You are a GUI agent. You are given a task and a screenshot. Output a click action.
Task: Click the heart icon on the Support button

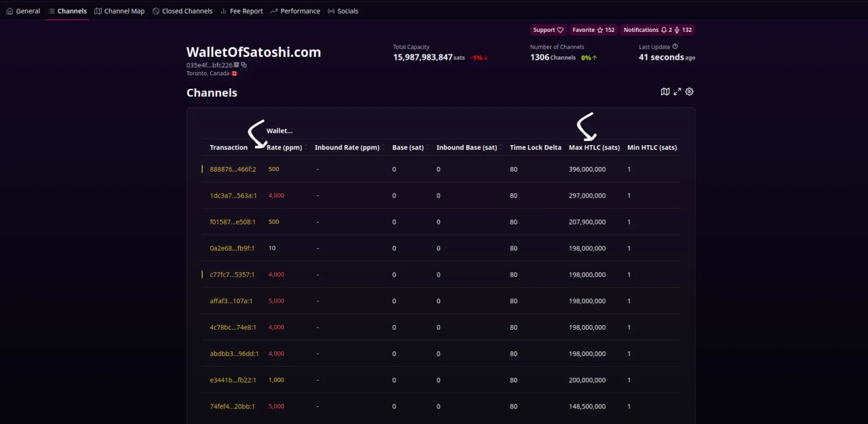click(560, 30)
